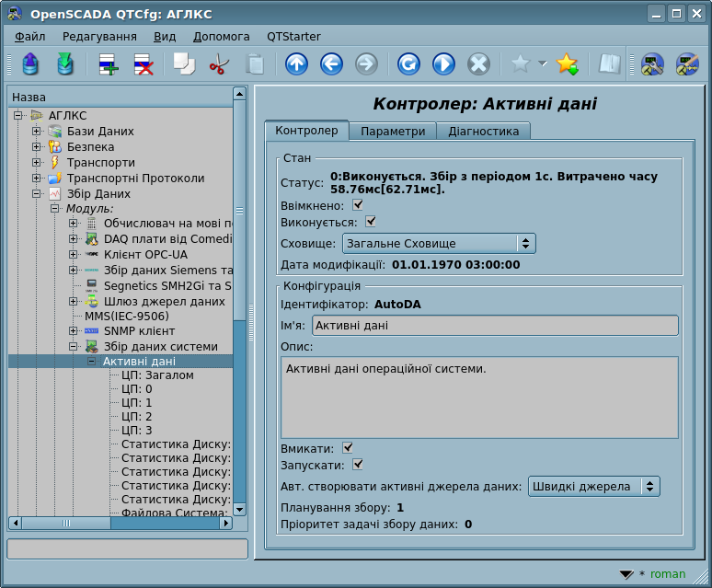Select the SNMP клієнт tree item
The height and width of the screenshot is (588, 712).
click(137, 331)
